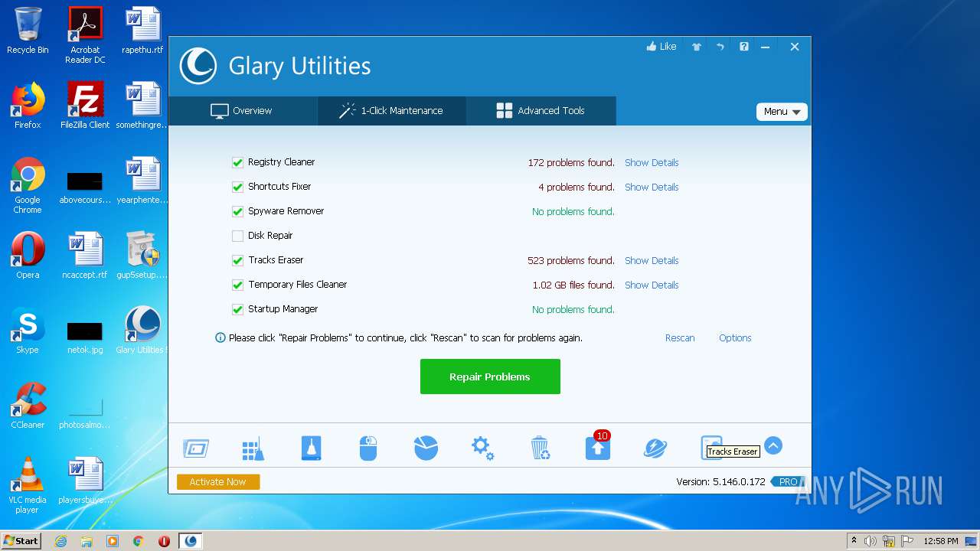Open the VLC media player desktop shortcut
The image size is (980, 551).
(28, 484)
